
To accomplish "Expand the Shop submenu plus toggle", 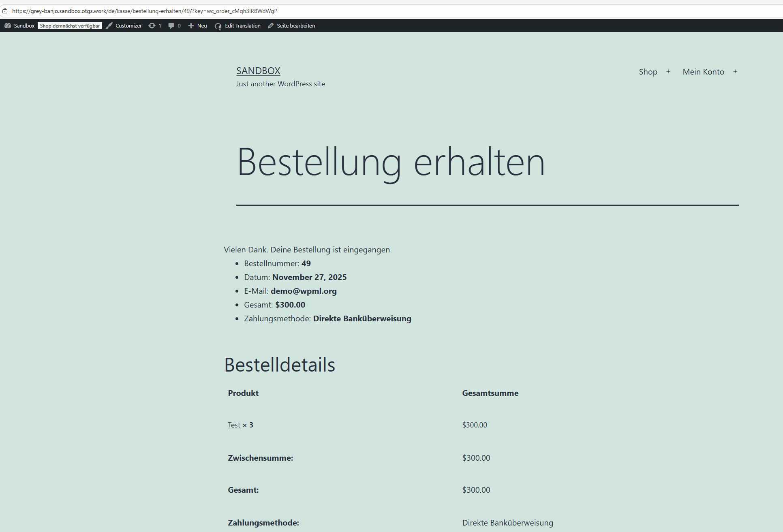I will pyautogui.click(x=668, y=72).
